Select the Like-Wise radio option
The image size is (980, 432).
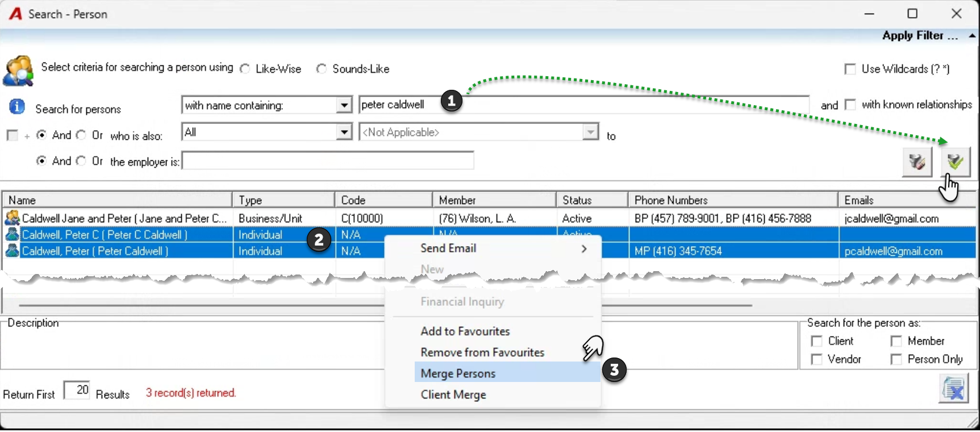245,69
